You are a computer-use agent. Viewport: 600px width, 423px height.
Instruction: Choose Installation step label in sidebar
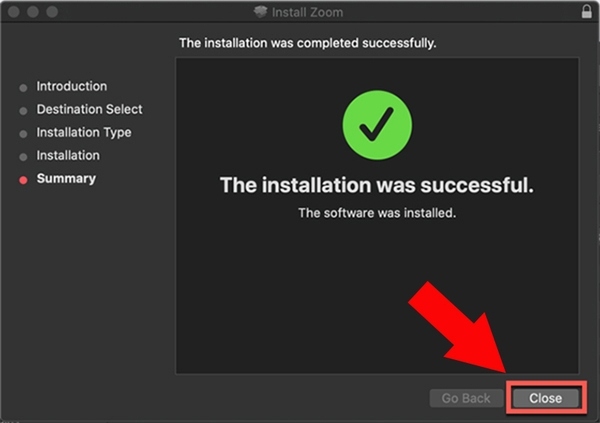click(x=68, y=155)
